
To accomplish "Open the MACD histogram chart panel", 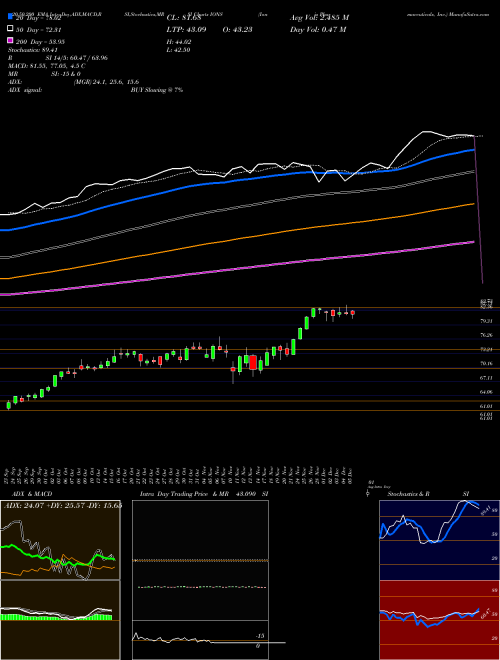I will pos(60,620).
